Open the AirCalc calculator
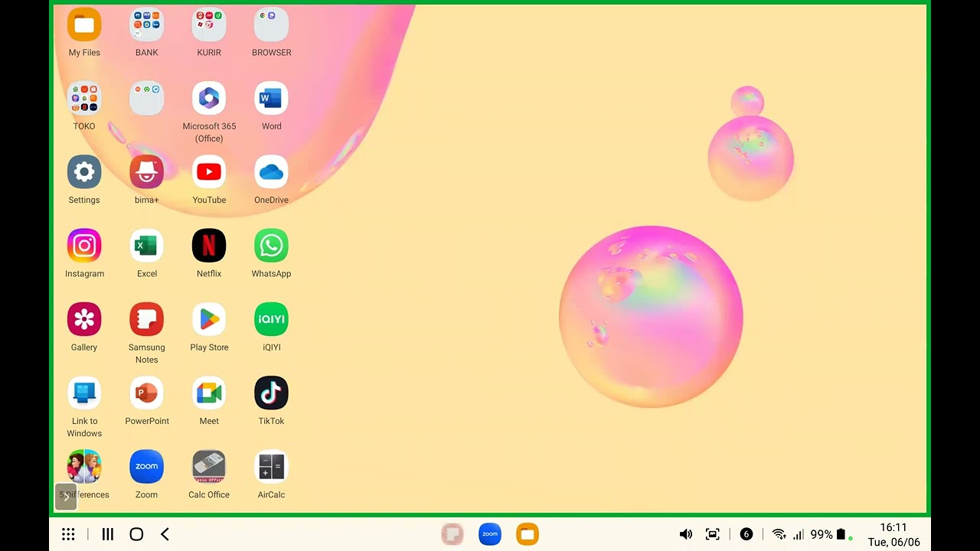This screenshot has width=980, height=551. pos(271,467)
